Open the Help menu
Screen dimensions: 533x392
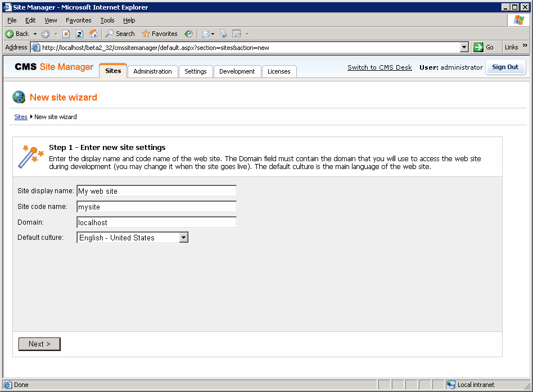pyautogui.click(x=129, y=20)
